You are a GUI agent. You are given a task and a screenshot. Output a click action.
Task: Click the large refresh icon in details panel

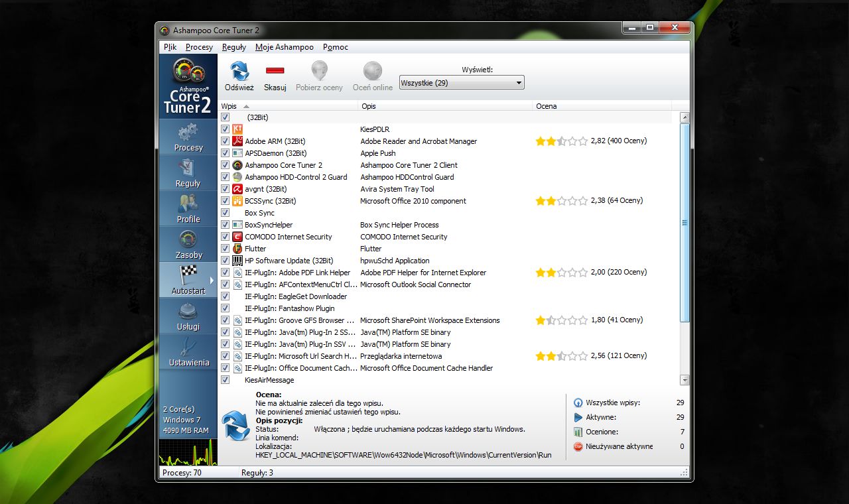[235, 426]
